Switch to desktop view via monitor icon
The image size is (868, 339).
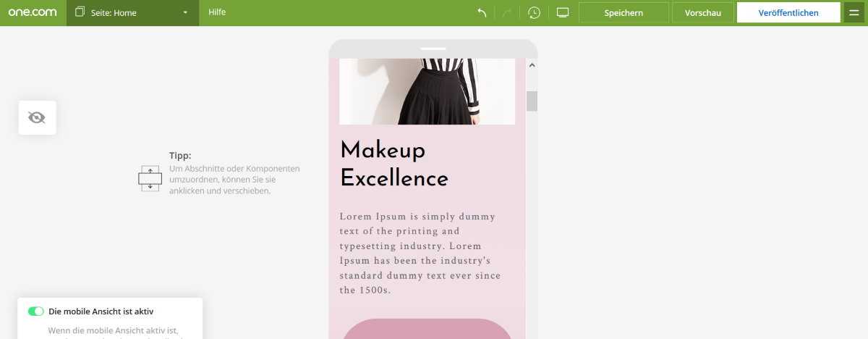click(x=563, y=13)
